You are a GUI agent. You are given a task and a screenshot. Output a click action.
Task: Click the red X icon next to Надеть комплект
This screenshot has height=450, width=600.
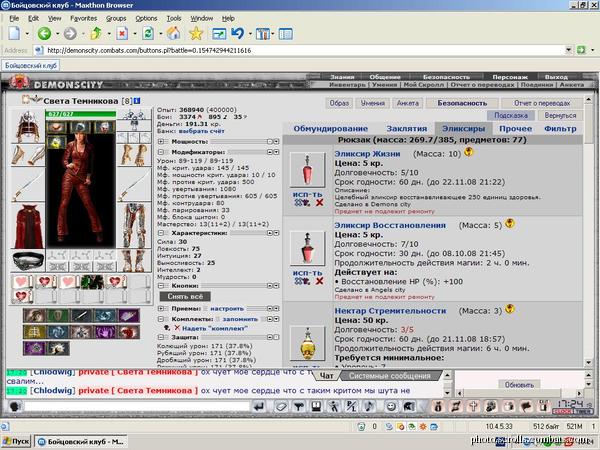point(177,328)
